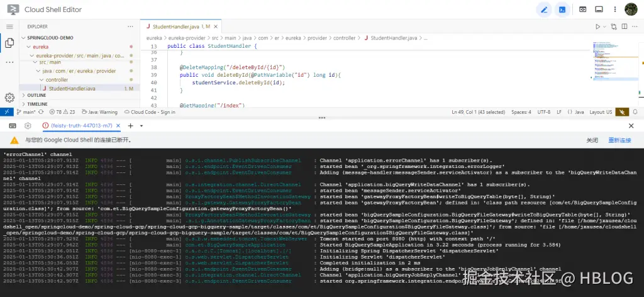This screenshot has height=297, width=644.
Task: Open problems count 78 errors 23 warnings
Action: tap(62, 112)
